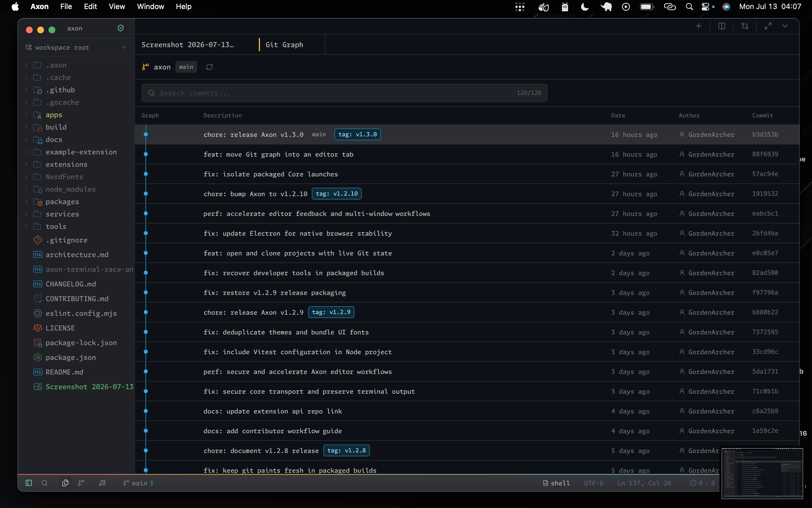Image resolution: width=812 pixels, height=508 pixels.
Task: Open the Edit menu
Action: click(90, 6)
